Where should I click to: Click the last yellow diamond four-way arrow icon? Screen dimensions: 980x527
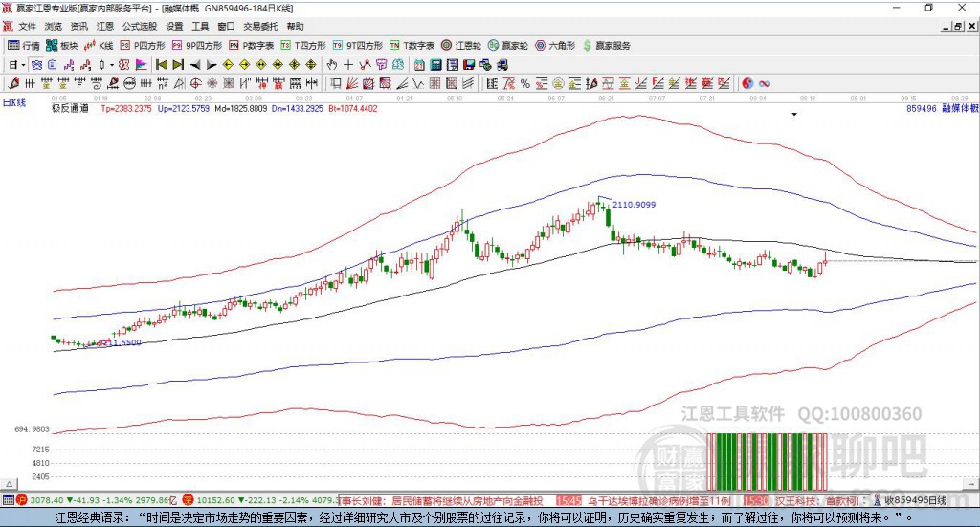point(311,64)
